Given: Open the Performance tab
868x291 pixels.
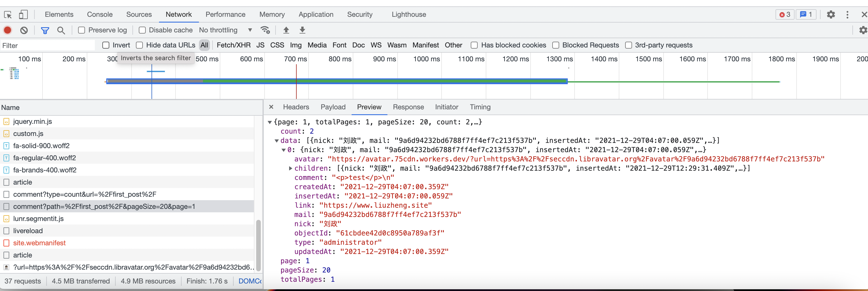Looking at the screenshot, I should (x=226, y=14).
